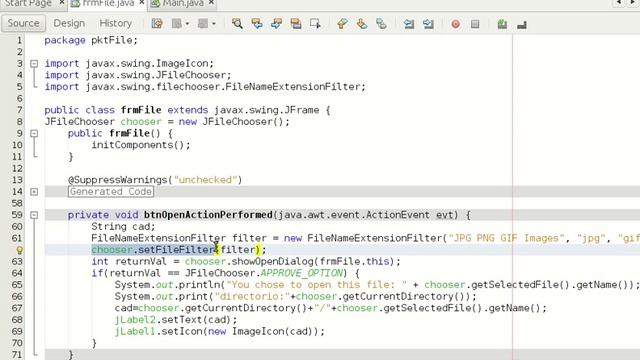Click the "unchecked" string literal

tap(206, 180)
